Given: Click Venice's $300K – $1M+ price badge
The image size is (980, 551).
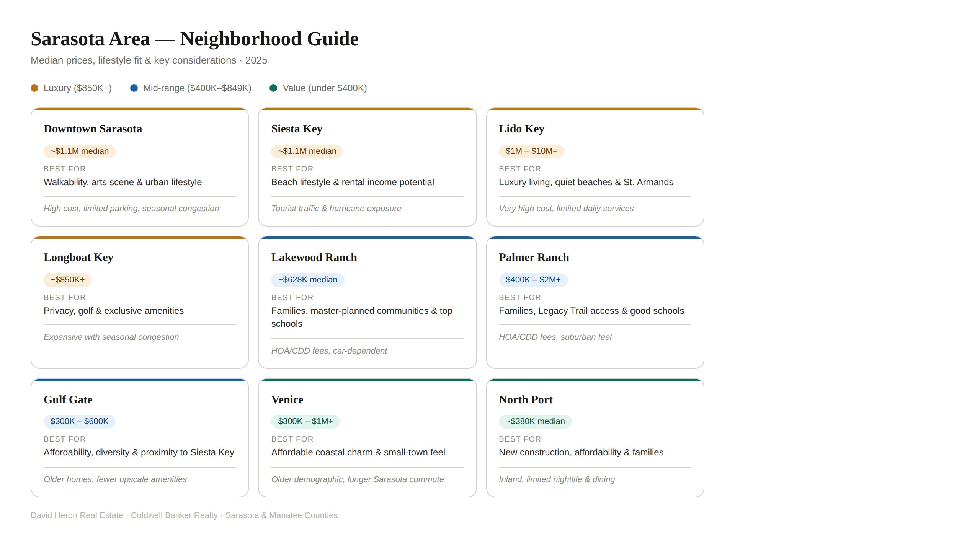Looking at the screenshot, I should coord(305,421).
